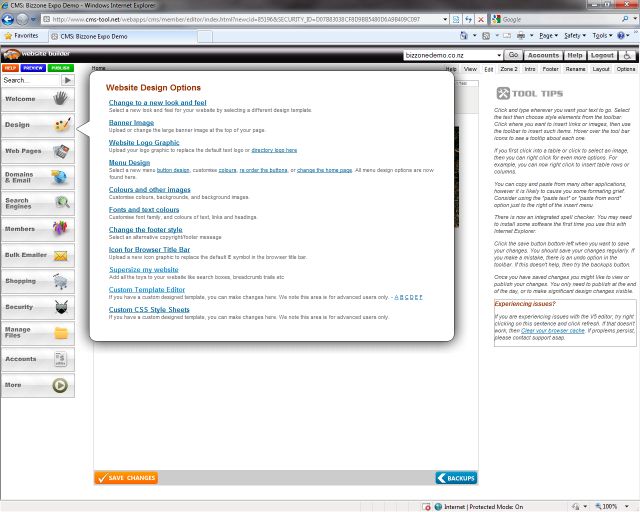Screen dimensions: 640x512
Task: Go to the Shopping cart section
Action: (x=37, y=282)
